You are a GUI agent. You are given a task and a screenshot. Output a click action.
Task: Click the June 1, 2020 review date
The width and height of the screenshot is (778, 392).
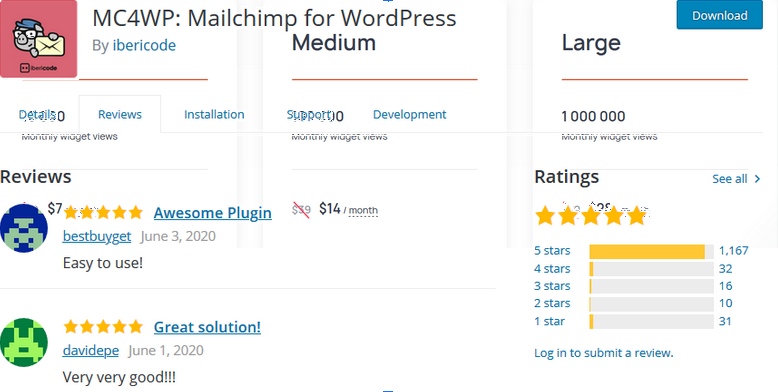pyautogui.click(x=166, y=350)
